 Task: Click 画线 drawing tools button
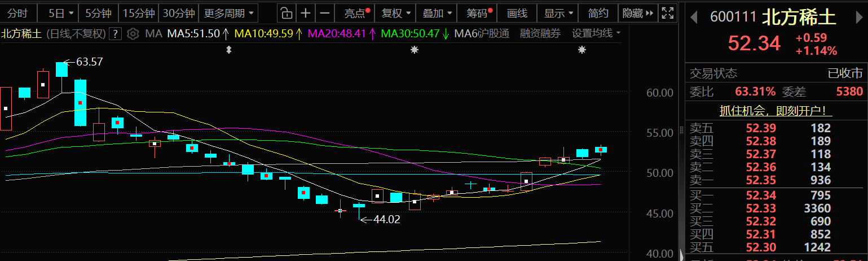pyautogui.click(x=517, y=12)
